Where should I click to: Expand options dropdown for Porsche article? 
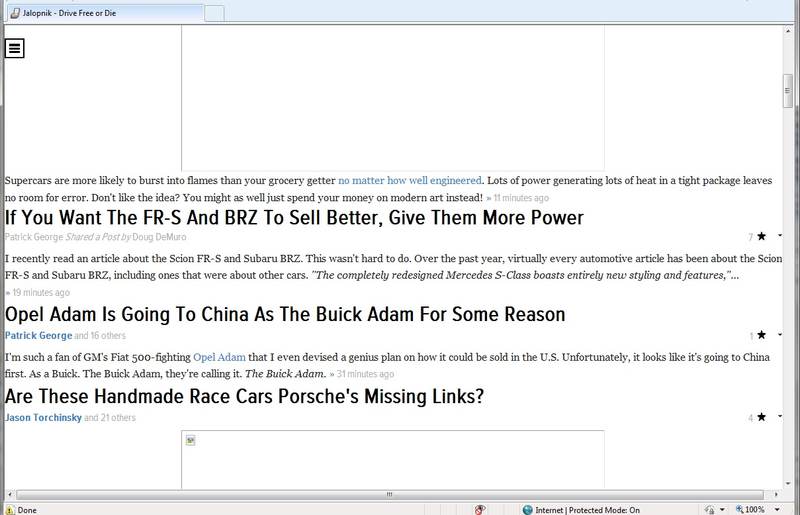[x=780, y=417]
